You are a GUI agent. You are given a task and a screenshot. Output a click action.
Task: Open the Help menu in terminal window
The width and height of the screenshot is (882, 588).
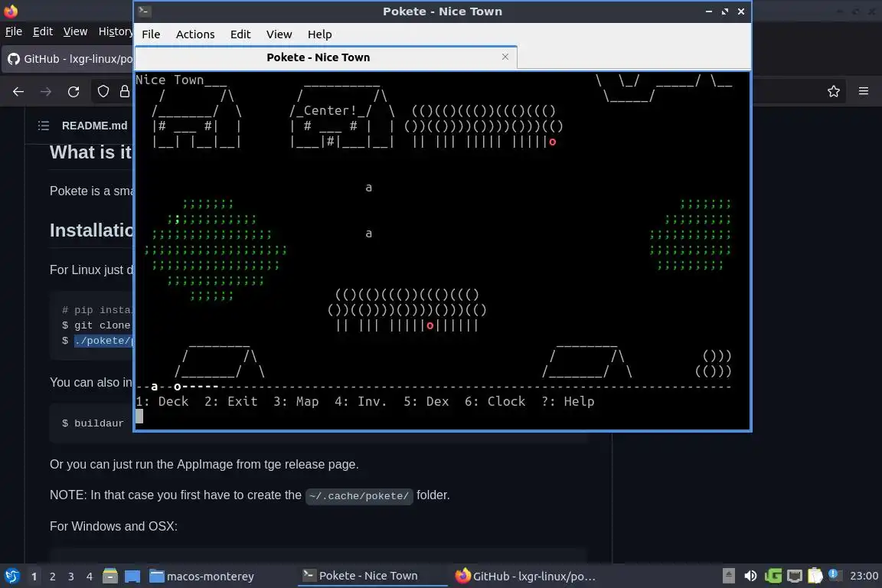(319, 34)
